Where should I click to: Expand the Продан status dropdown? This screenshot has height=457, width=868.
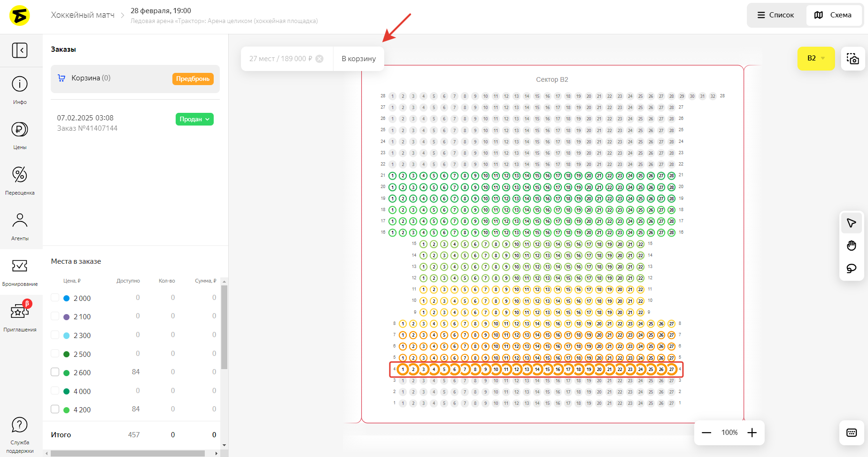[x=194, y=119]
